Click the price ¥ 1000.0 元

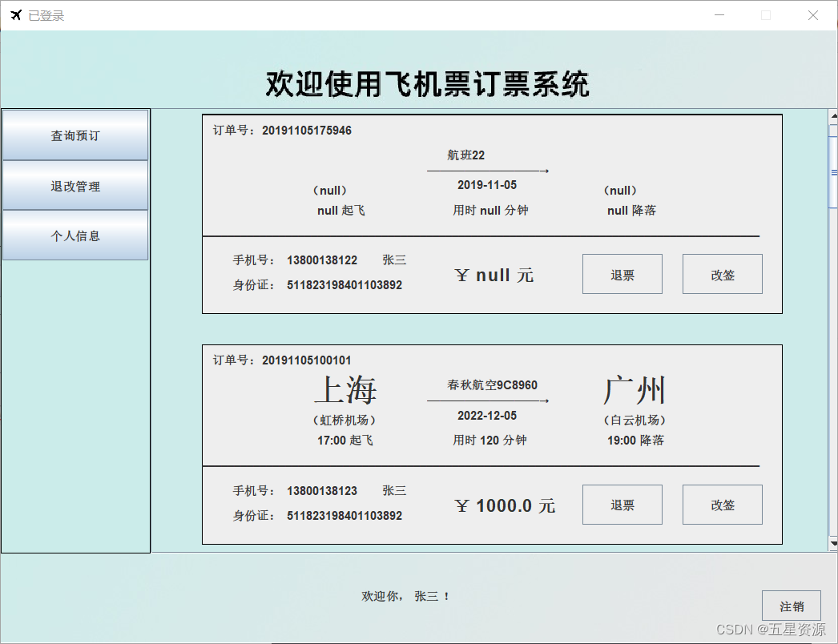click(x=505, y=505)
